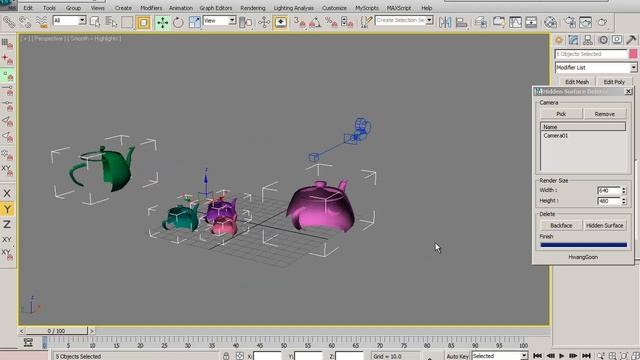Click Use Pivot Point Center icon
This screenshot has height=360, width=640.
(x=245, y=22)
